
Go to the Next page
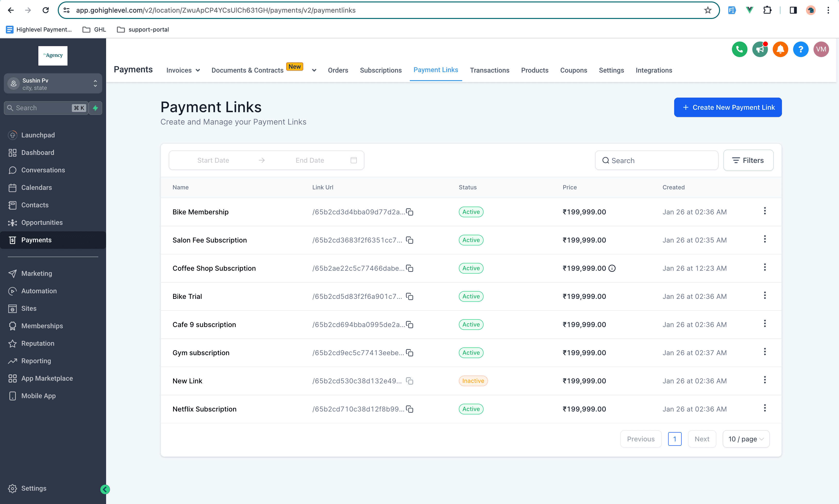tap(702, 439)
